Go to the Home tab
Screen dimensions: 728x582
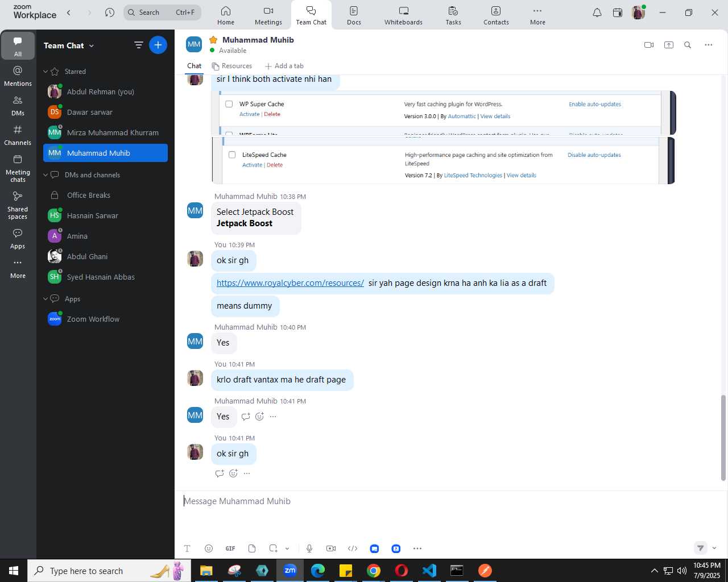point(226,15)
